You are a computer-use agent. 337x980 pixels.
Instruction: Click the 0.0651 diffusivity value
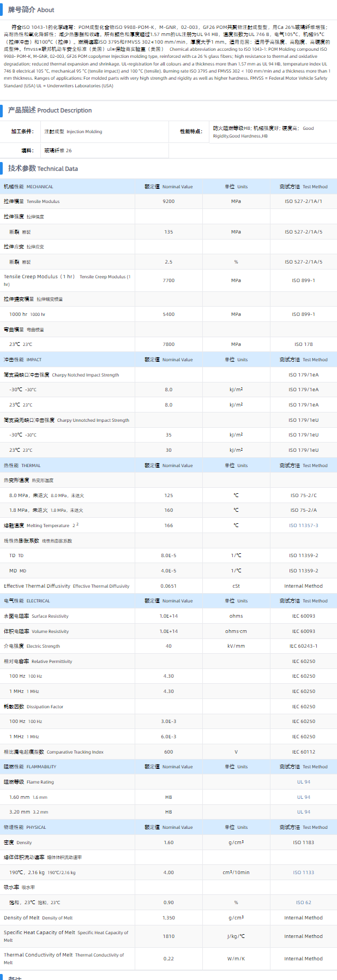168,586
